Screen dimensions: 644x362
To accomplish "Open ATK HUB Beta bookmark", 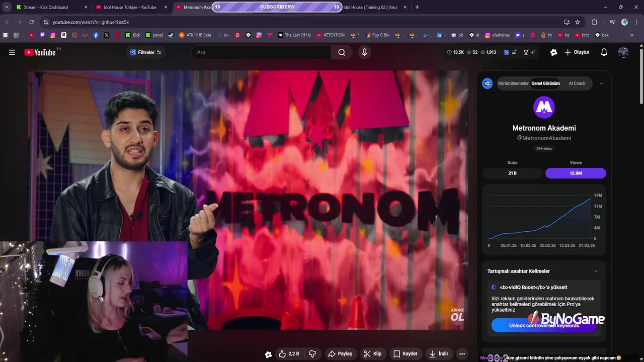I will (x=195, y=35).
